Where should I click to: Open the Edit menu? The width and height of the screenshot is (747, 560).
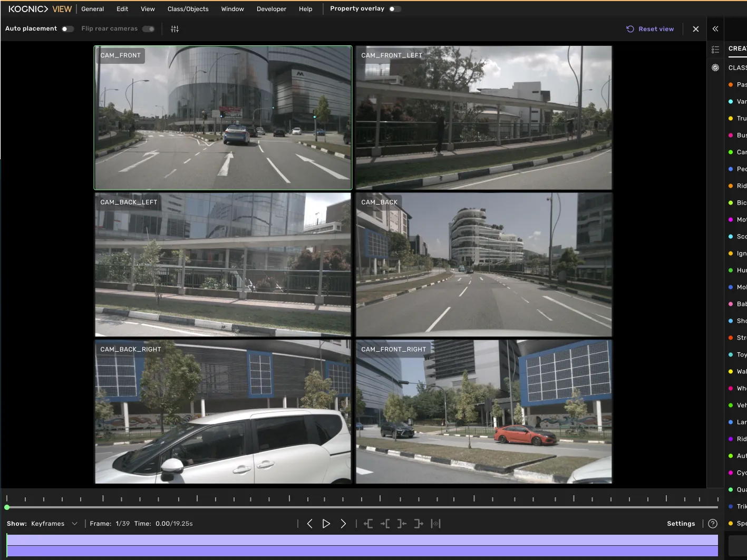pos(122,9)
